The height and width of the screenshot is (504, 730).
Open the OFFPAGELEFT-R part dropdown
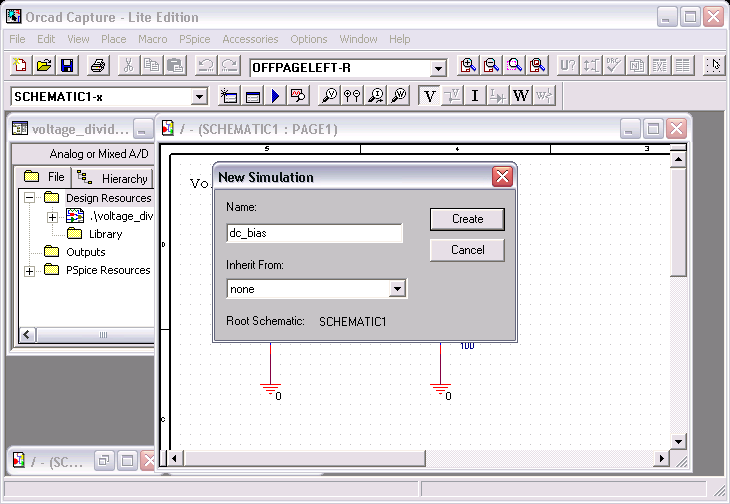click(438, 69)
